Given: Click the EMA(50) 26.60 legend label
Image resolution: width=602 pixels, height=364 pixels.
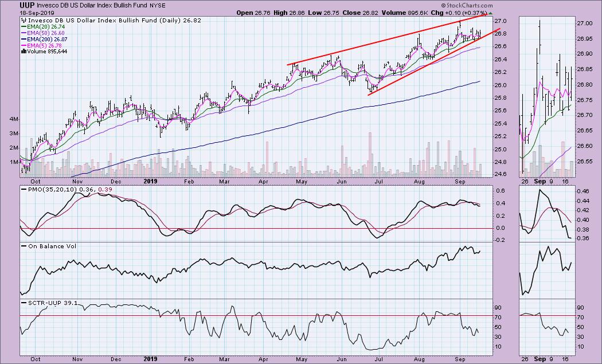Looking at the screenshot, I should click(x=46, y=33).
